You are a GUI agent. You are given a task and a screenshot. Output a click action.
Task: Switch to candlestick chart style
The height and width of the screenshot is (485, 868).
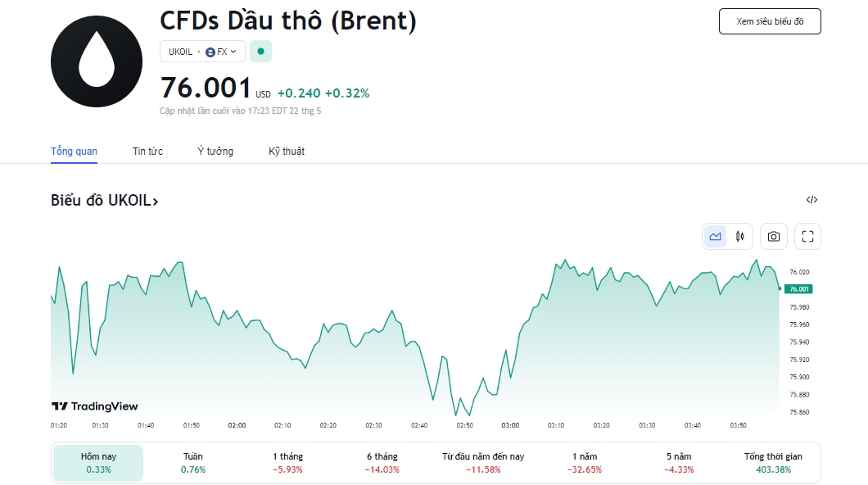(740, 237)
